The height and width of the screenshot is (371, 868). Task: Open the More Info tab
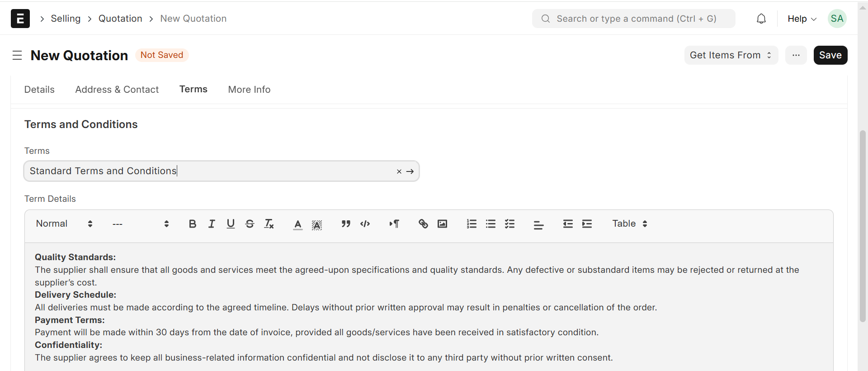pyautogui.click(x=249, y=90)
